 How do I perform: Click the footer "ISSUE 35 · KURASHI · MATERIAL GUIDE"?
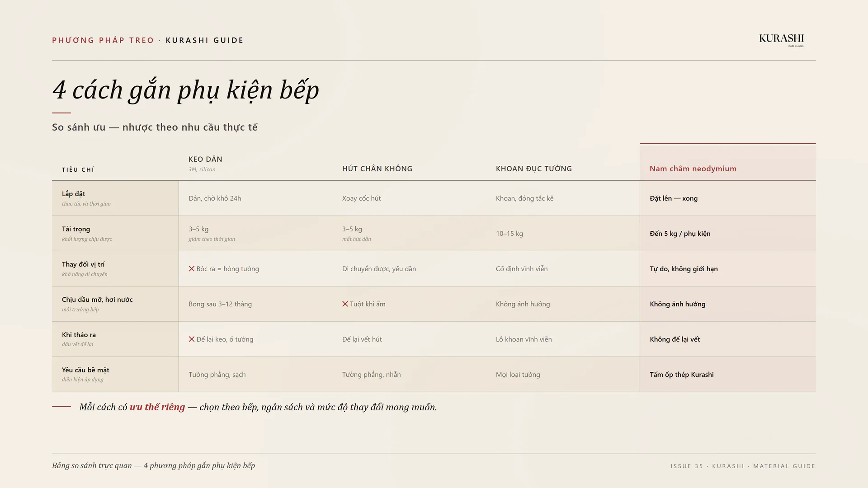point(743,466)
